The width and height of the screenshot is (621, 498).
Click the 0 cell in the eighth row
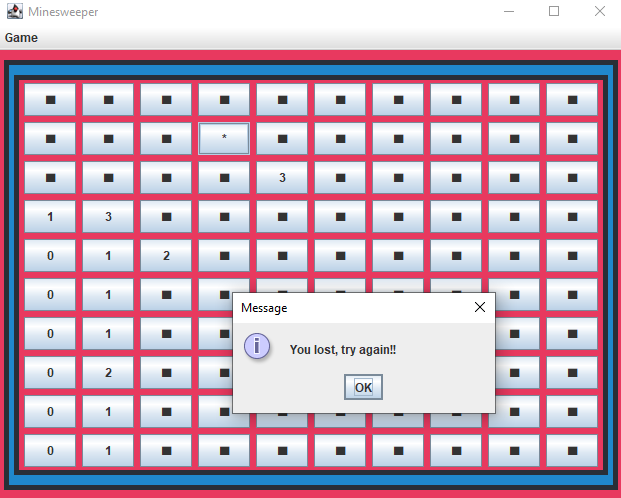point(50,372)
